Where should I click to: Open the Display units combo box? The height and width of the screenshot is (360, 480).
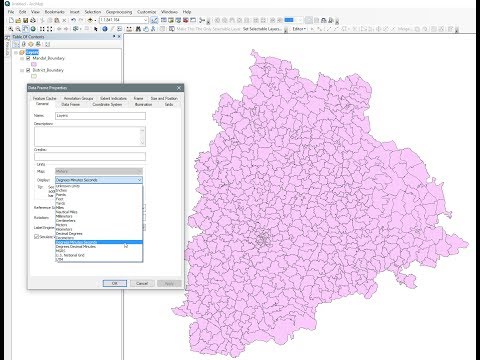99,180
